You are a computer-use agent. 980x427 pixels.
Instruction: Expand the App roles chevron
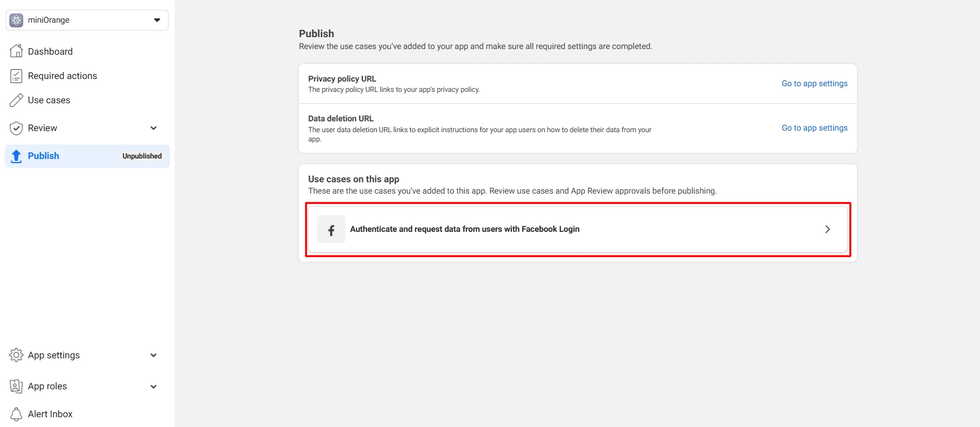pos(154,386)
